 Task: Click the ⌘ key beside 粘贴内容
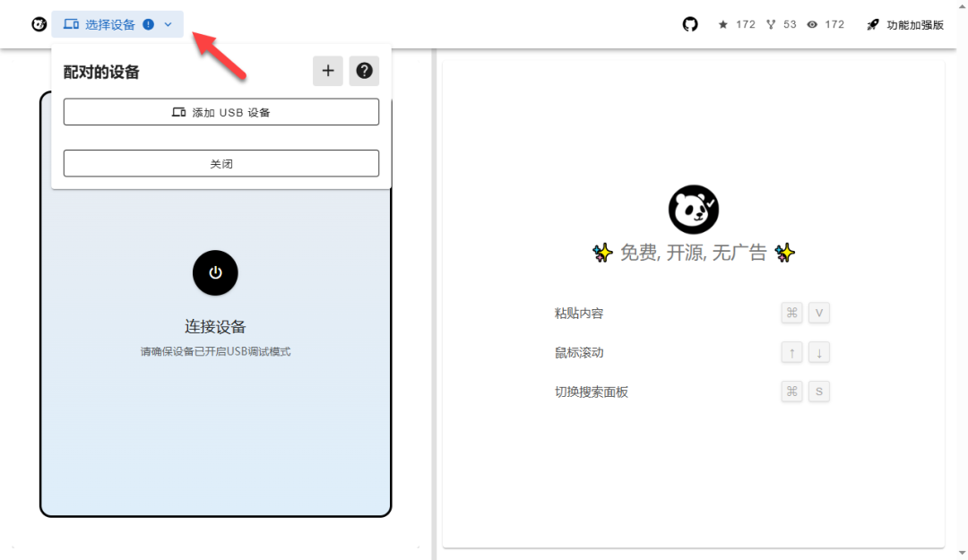pos(791,313)
